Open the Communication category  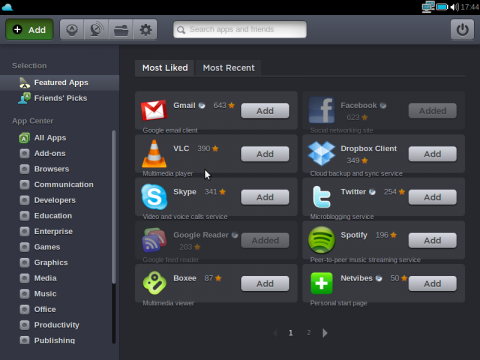click(x=64, y=185)
